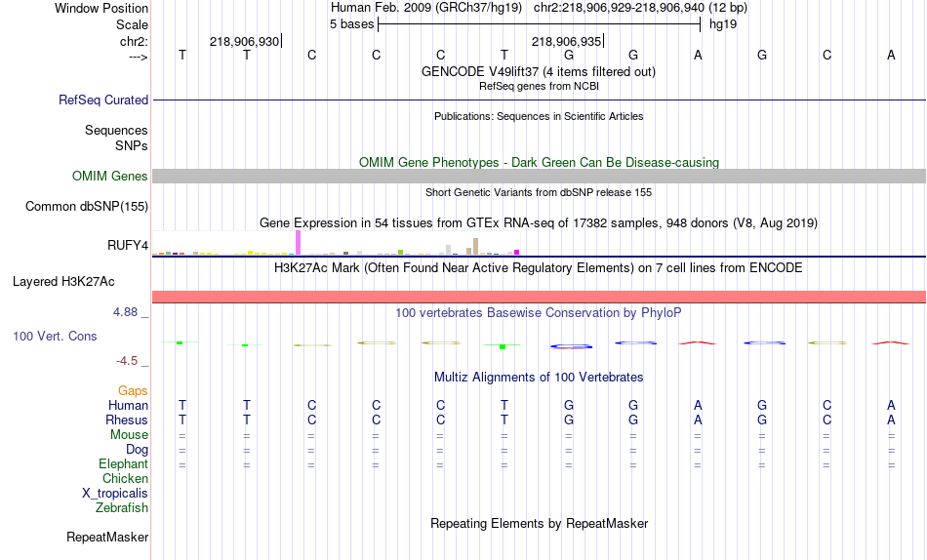Click the gray OMIM Genes bar
The image size is (927, 560).
[540, 177]
